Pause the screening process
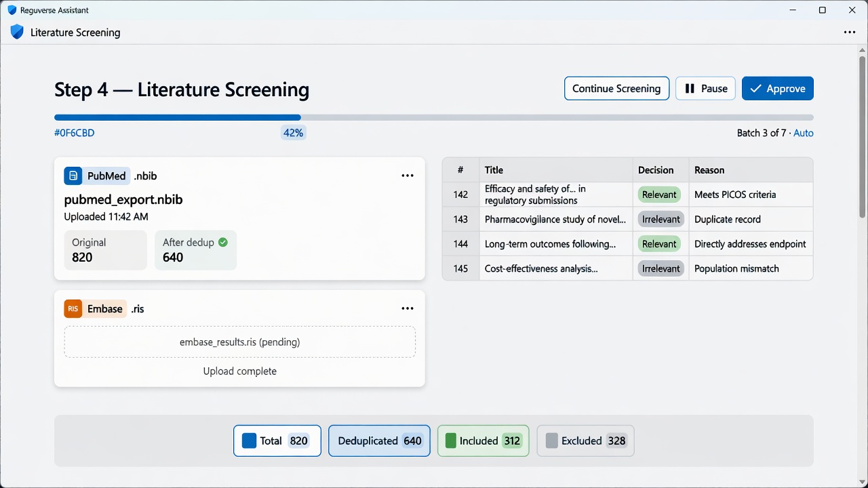868x488 pixels. pyautogui.click(x=705, y=88)
